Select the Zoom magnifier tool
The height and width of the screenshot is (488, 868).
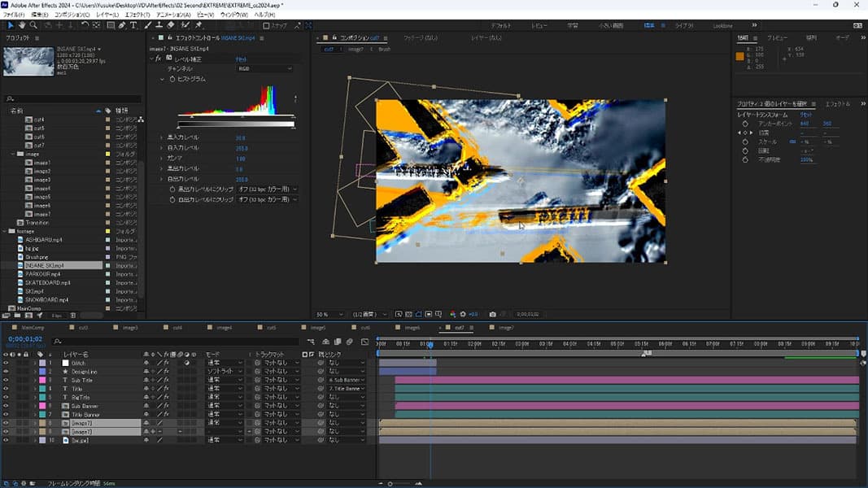34,25
